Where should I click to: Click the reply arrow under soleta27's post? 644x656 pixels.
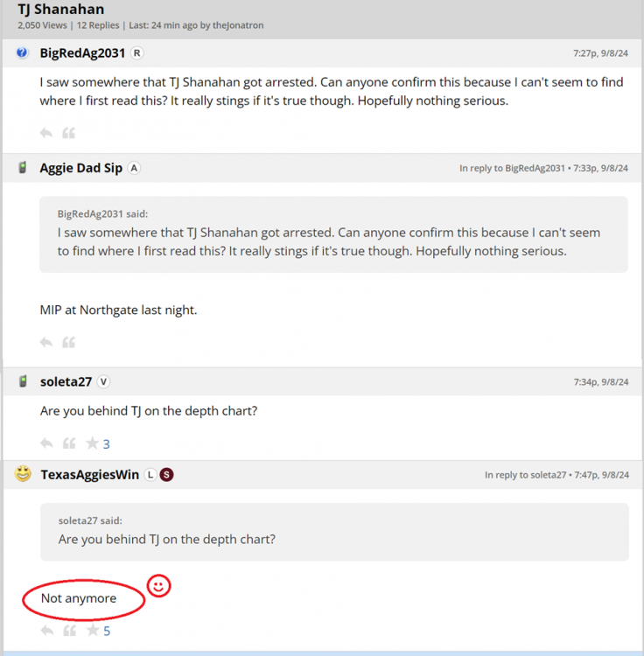[x=46, y=443]
